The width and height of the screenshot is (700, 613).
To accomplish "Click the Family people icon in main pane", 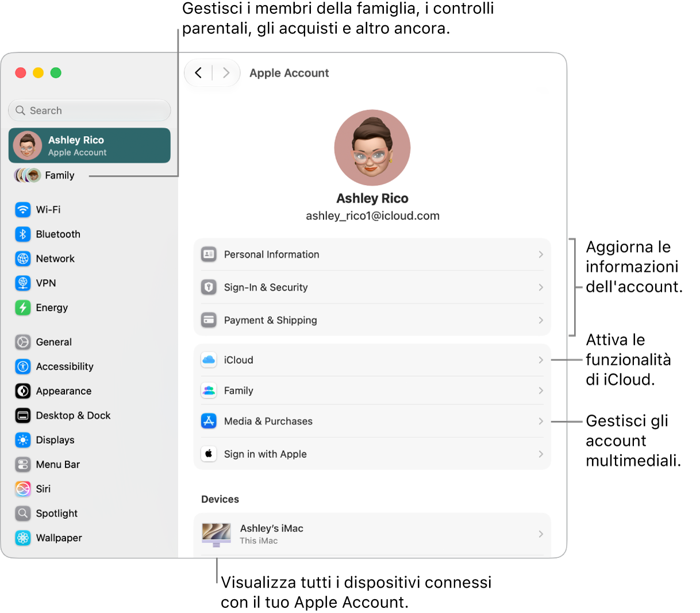I will tap(209, 391).
